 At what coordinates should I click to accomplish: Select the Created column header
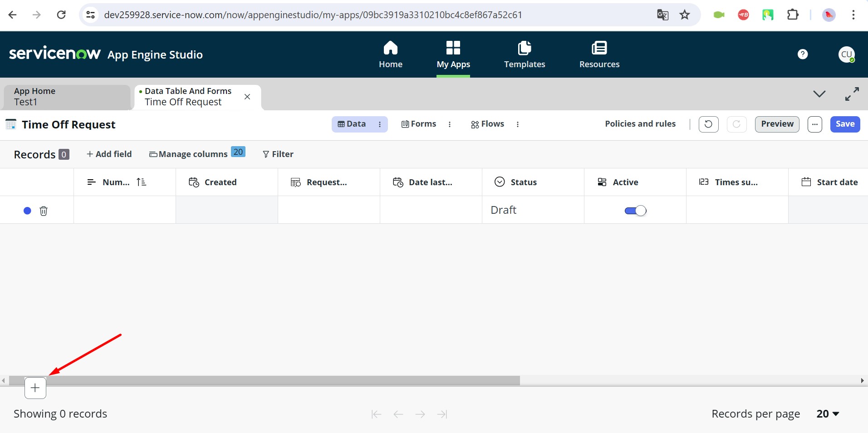pos(227,182)
